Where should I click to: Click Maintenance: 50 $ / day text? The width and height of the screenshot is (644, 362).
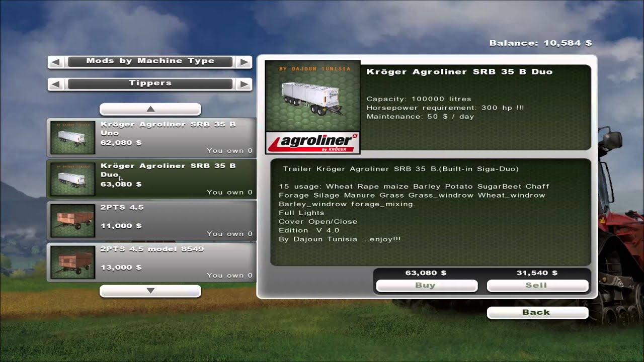pos(420,117)
